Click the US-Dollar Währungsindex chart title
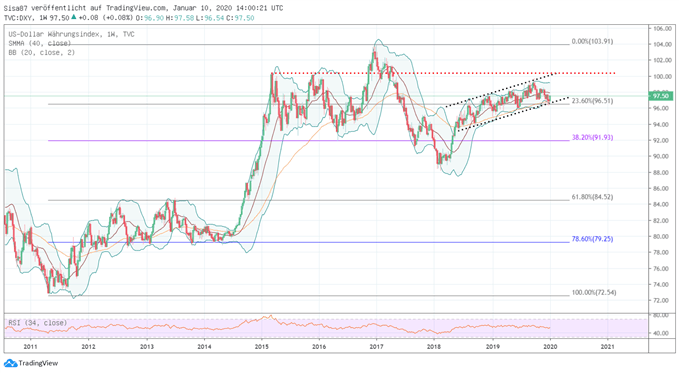Image resolution: width=679 pixels, height=373 pixels. tap(71, 34)
